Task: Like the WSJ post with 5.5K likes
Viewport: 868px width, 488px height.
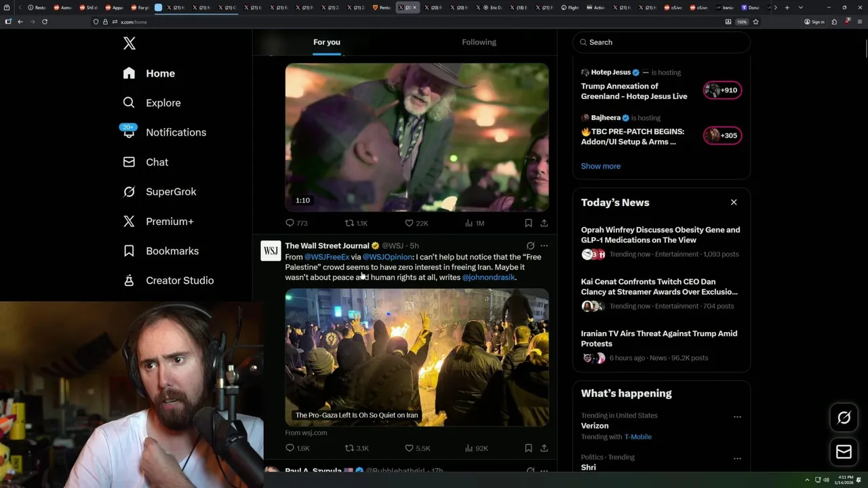Action: (417, 448)
